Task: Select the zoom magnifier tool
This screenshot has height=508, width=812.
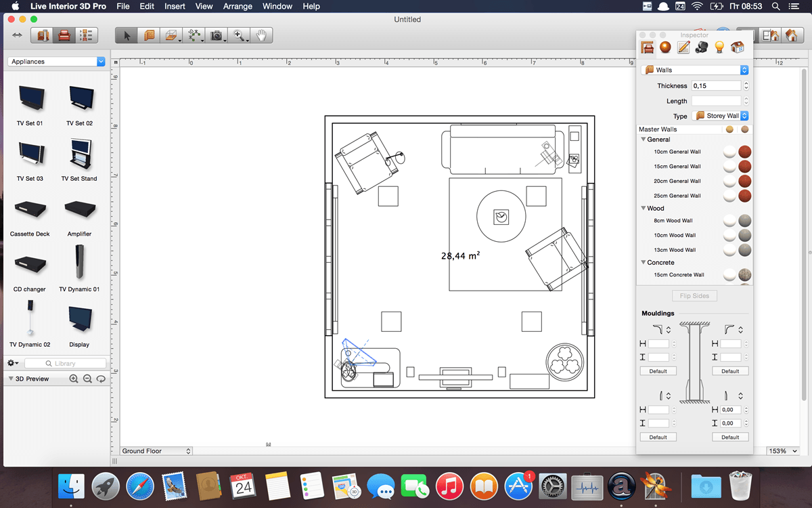Action: [240, 35]
